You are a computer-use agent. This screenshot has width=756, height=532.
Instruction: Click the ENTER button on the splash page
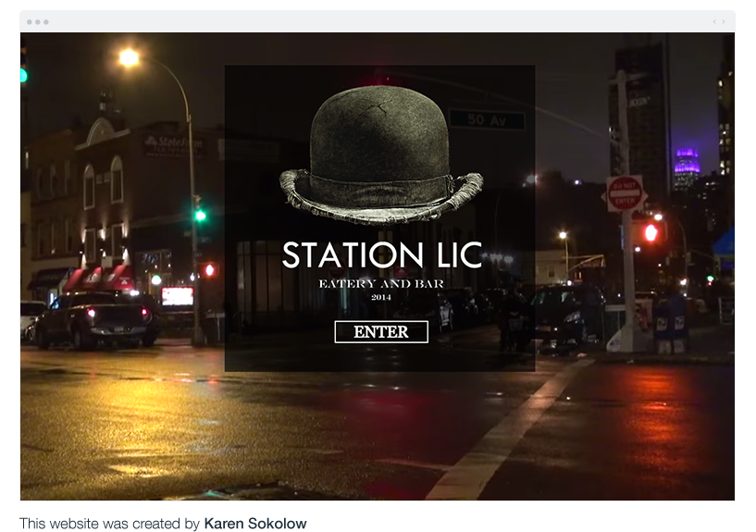(x=381, y=332)
